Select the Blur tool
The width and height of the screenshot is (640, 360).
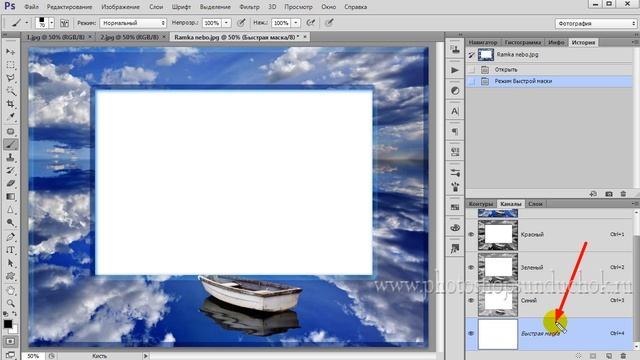[11, 210]
